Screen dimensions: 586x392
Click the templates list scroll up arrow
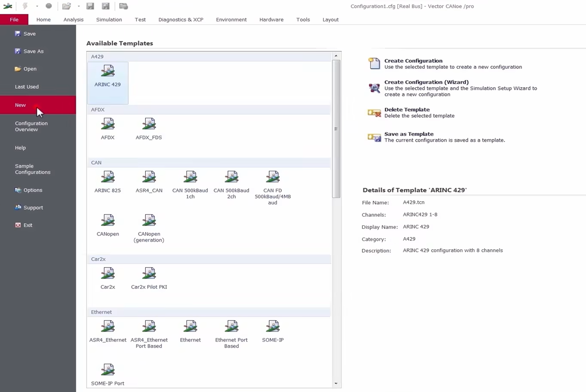click(x=336, y=56)
